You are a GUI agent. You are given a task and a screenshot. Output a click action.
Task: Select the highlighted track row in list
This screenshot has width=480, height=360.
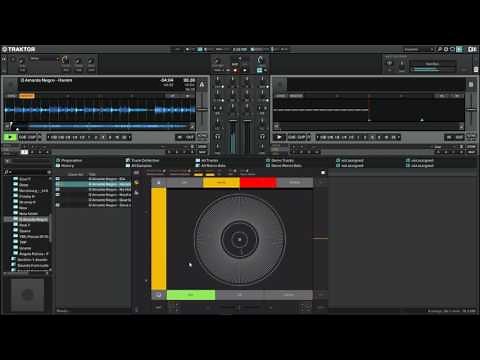point(93,184)
